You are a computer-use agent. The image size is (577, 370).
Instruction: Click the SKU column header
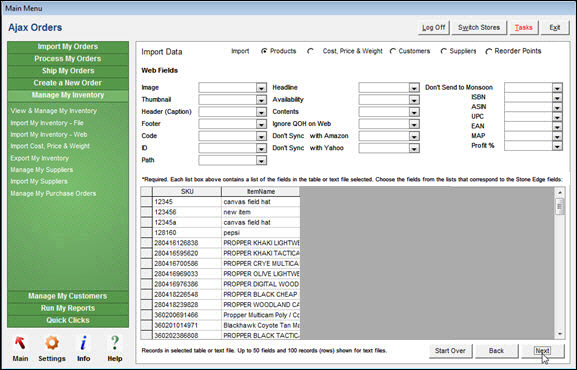tap(187, 192)
